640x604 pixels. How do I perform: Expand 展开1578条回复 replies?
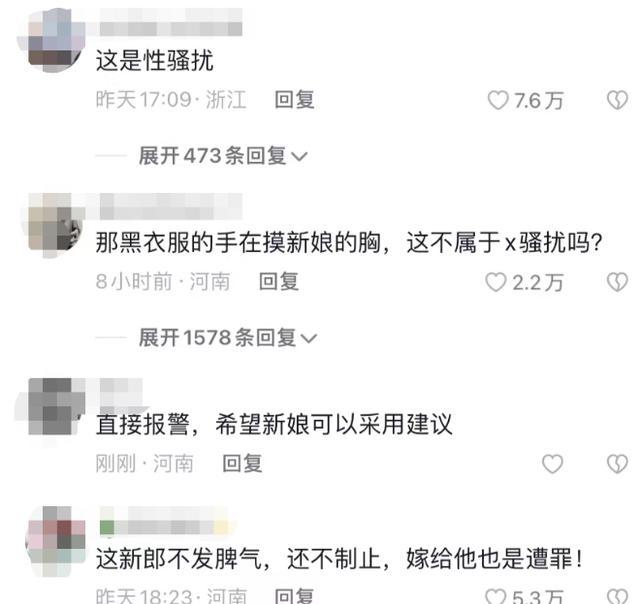(x=227, y=338)
